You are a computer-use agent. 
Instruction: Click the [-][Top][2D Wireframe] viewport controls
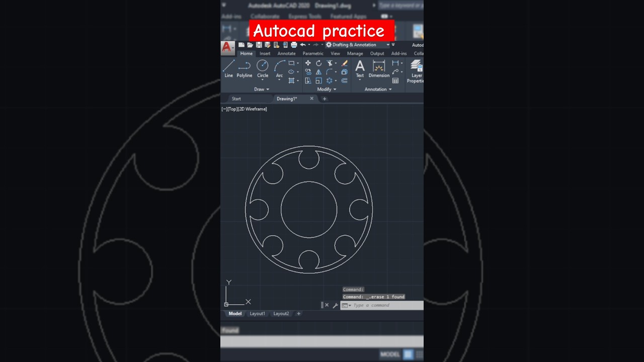245,109
